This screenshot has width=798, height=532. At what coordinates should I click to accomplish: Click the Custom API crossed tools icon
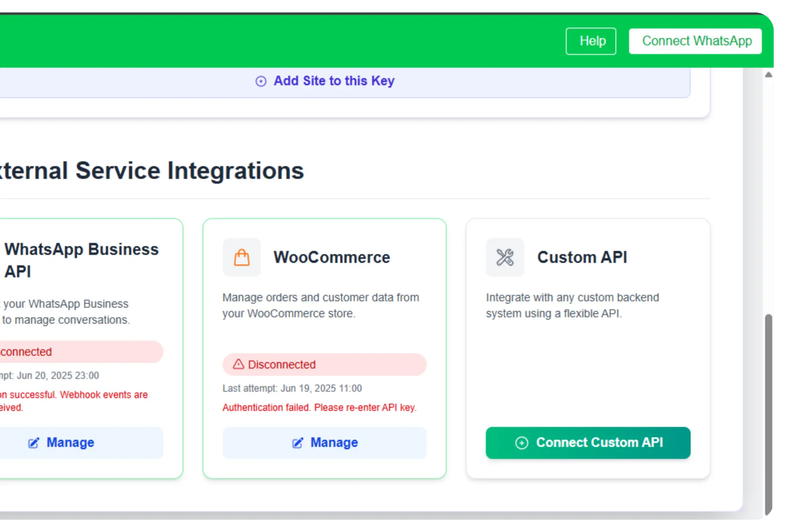(x=505, y=257)
